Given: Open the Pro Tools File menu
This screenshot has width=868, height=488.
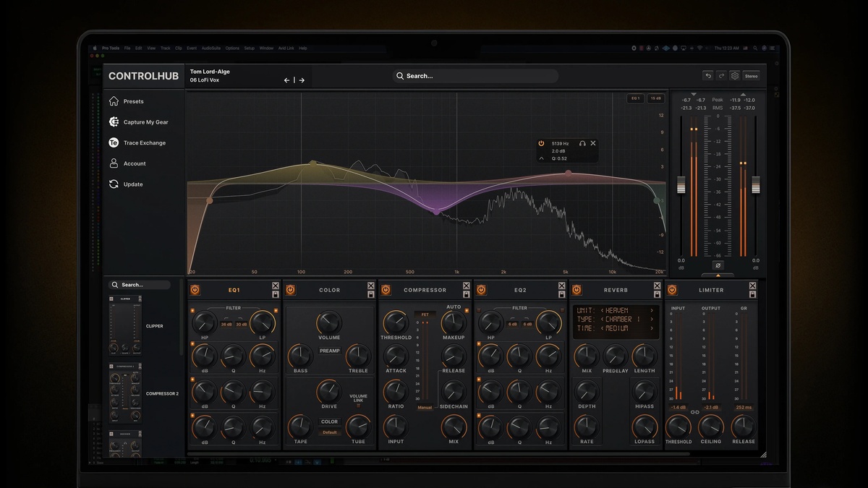Looking at the screenshot, I should (127, 48).
